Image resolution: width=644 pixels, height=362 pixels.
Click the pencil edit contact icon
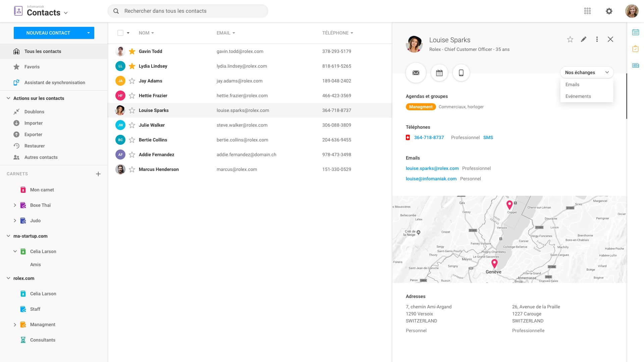point(584,40)
